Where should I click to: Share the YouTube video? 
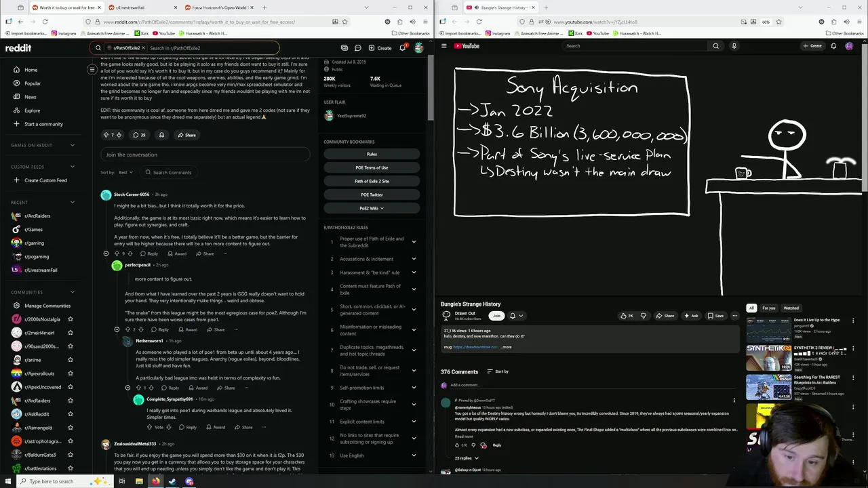coord(666,316)
